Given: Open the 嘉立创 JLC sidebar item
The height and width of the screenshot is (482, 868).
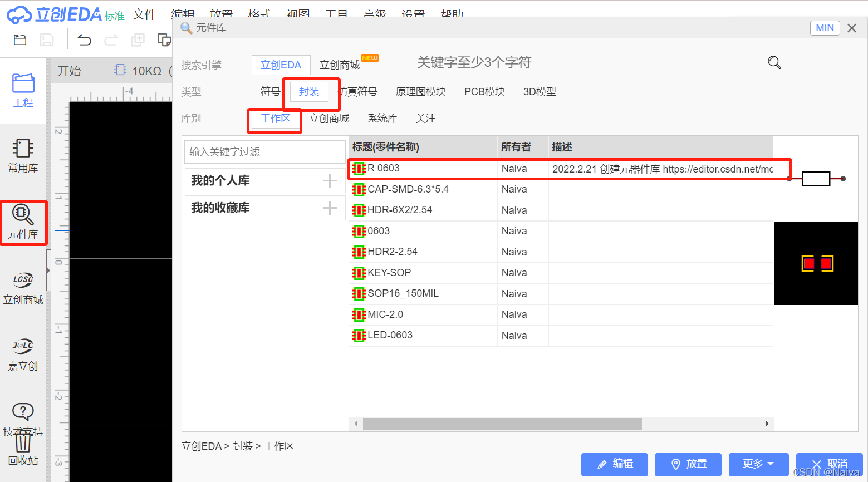Looking at the screenshot, I should (x=23, y=355).
